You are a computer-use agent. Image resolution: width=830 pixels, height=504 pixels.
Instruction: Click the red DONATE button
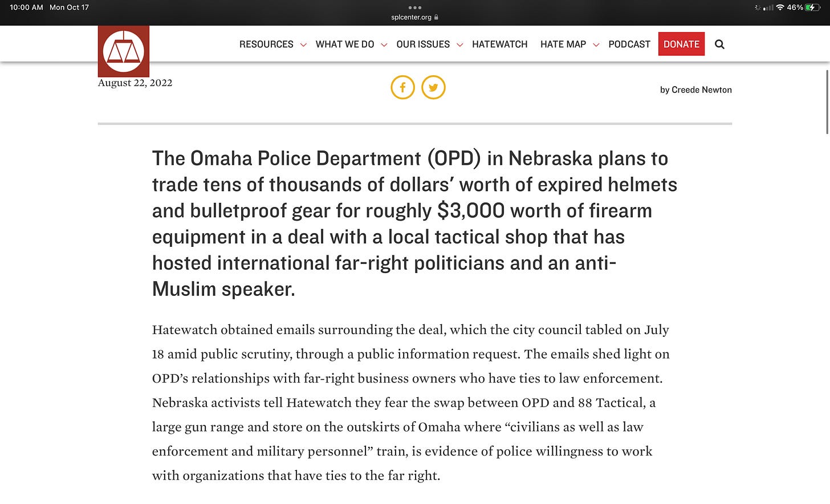pos(681,44)
